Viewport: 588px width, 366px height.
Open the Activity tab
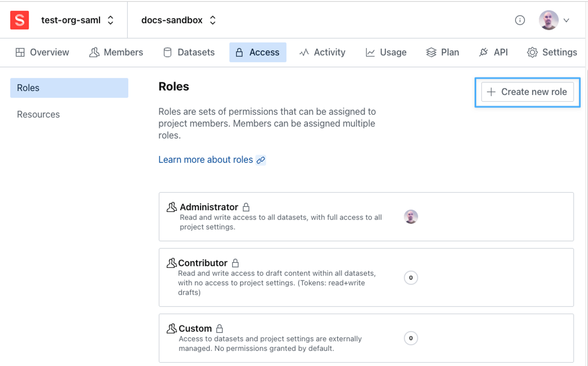click(322, 52)
